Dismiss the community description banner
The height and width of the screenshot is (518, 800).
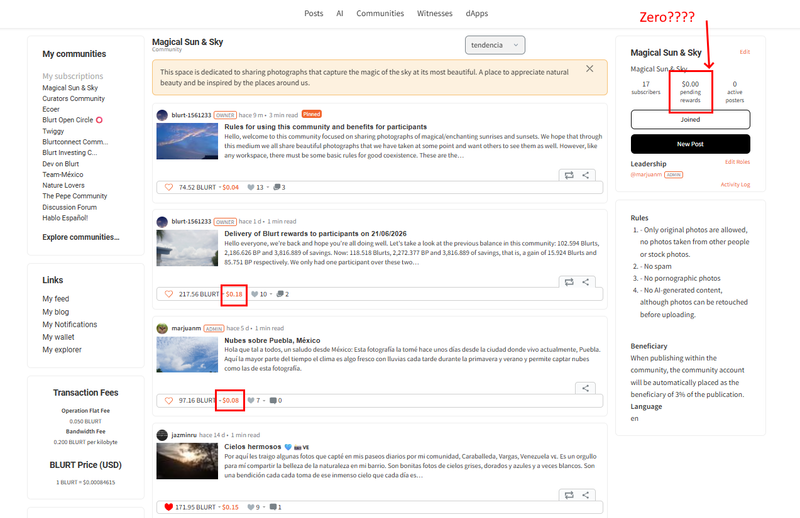[589, 68]
